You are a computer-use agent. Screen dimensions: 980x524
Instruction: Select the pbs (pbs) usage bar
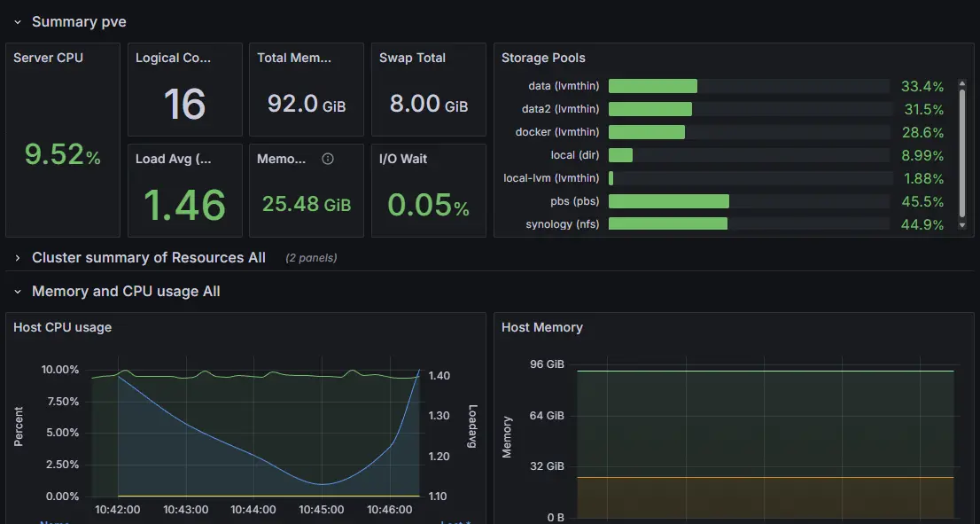point(668,201)
